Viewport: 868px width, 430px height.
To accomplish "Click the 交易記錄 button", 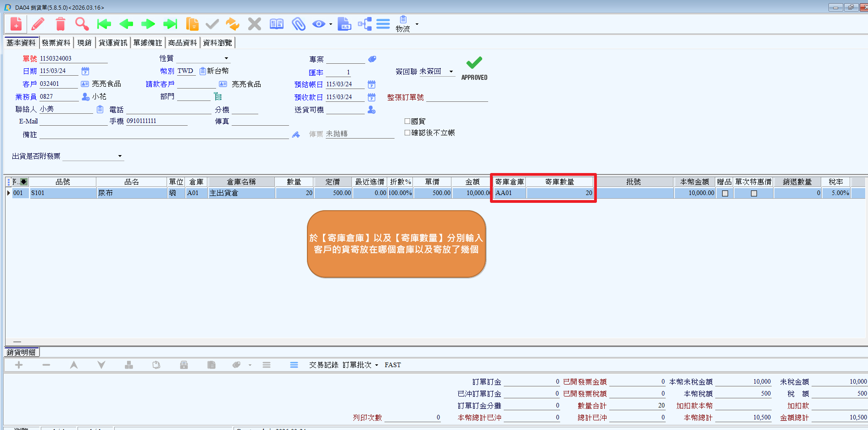I will (323, 365).
